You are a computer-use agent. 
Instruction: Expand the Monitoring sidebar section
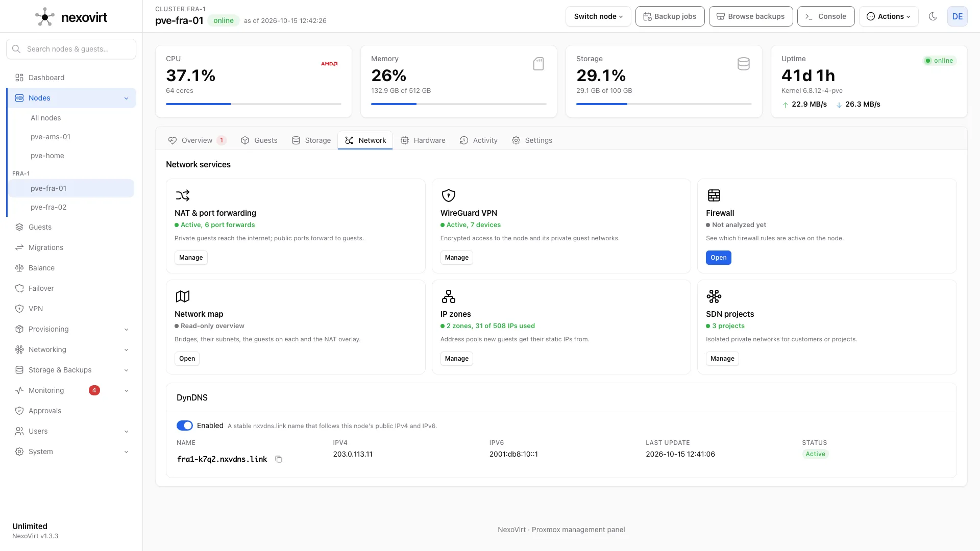pos(126,390)
